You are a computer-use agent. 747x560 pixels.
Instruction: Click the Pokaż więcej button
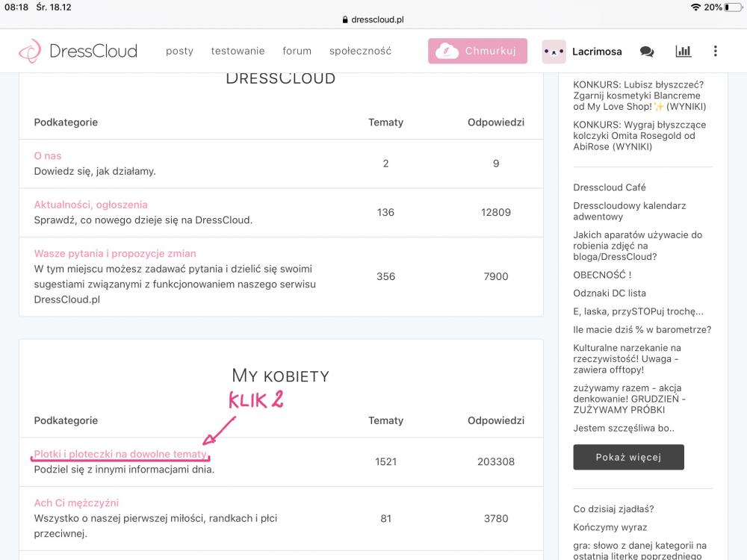pos(628,457)
